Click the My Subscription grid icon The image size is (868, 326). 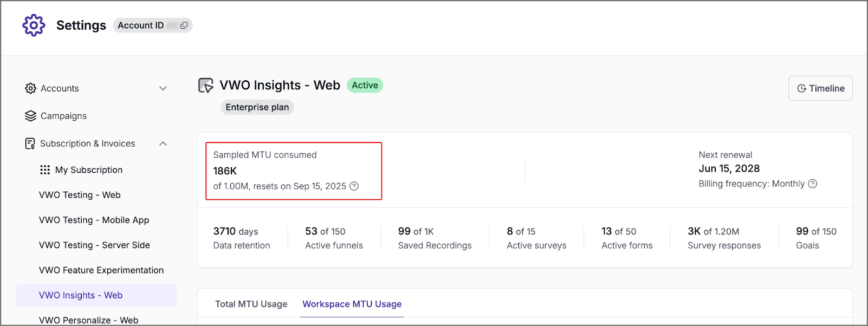click(x=45, y=170)
